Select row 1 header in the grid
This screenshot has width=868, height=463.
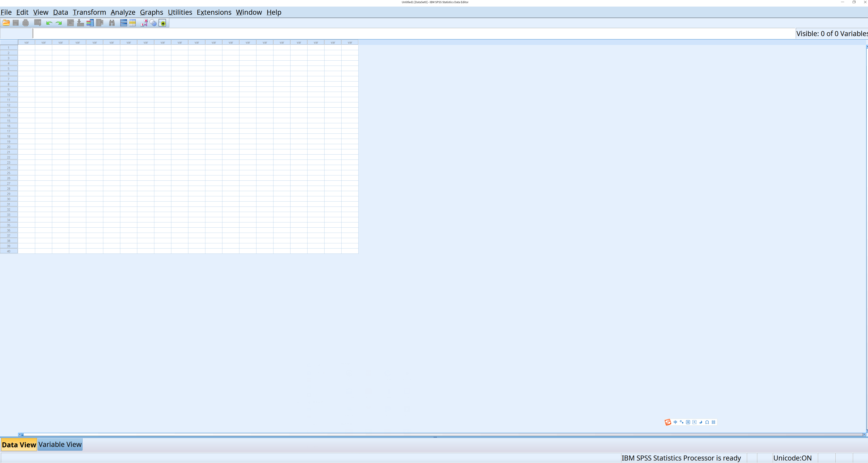[9, 48]
